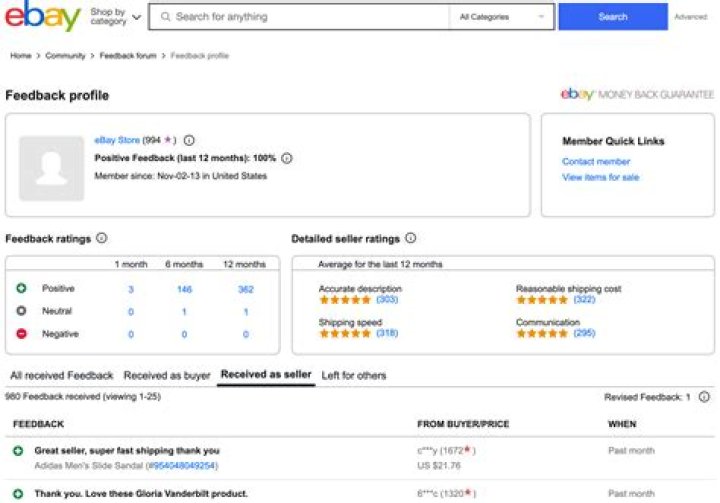Screen dimensions: 720x503
Task: Open the 12 months positive count 362
Action: click(x=246, y=289)
